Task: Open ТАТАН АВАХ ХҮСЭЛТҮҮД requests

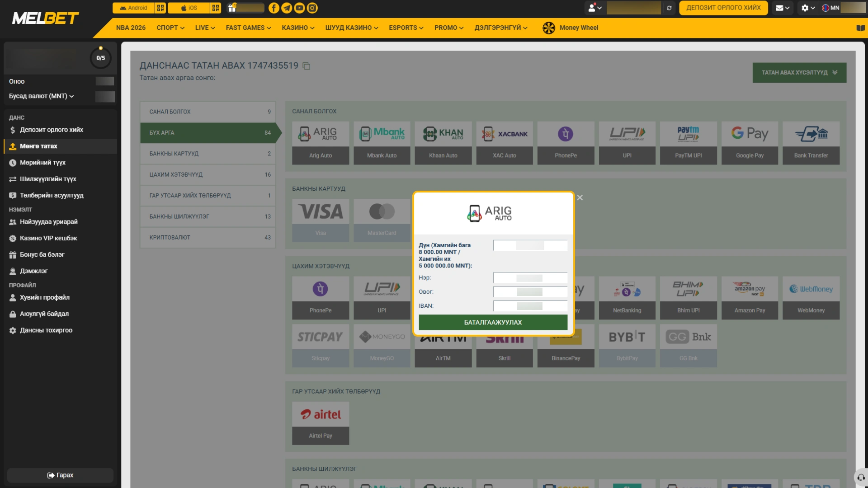Action: (799, 73)
